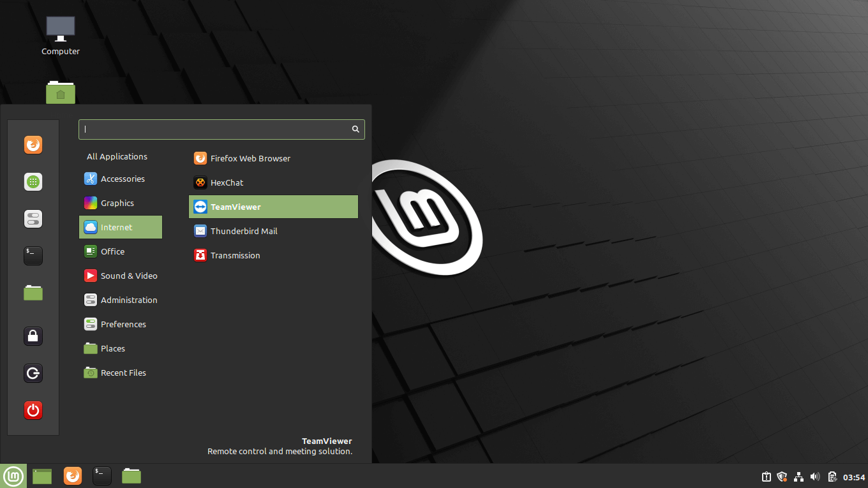
Task: Open Recent Files from the category list
Action: pos(123,373)
